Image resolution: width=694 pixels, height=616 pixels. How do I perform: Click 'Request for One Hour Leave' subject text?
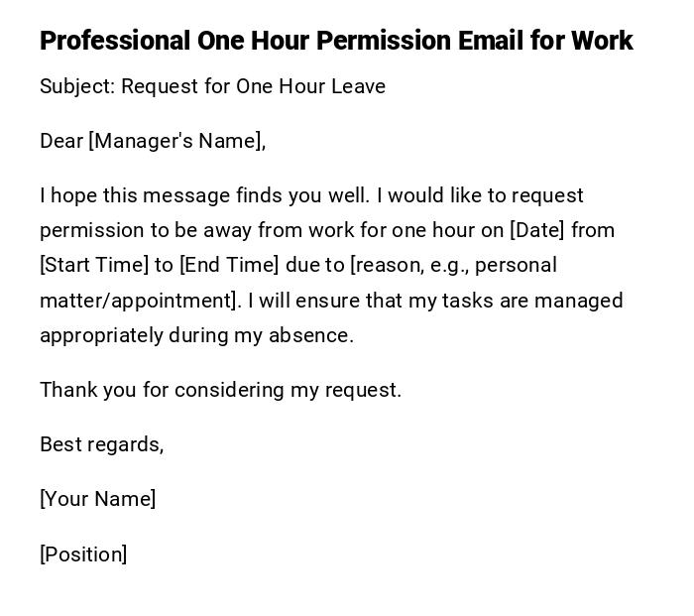click(253, 86)
